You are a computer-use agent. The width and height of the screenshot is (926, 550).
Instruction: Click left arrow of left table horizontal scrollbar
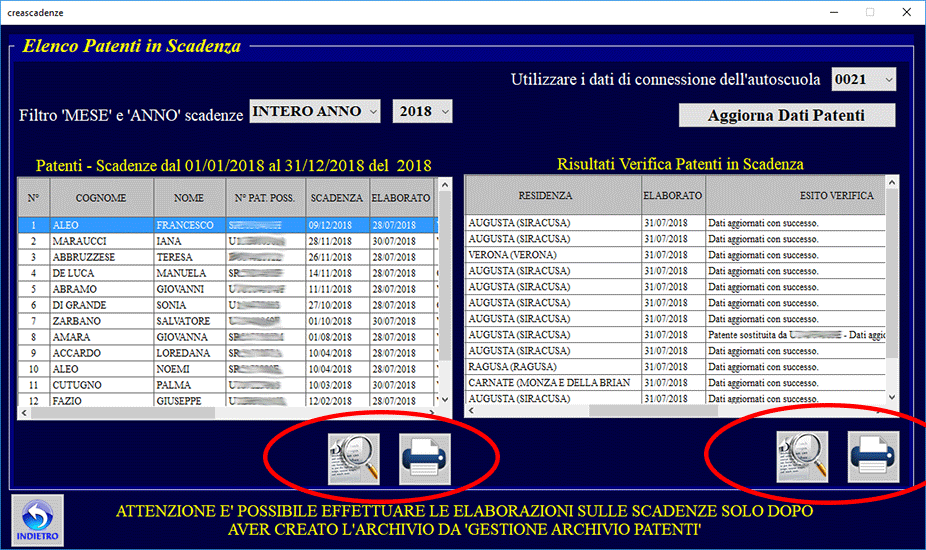[x=24, y=412]
